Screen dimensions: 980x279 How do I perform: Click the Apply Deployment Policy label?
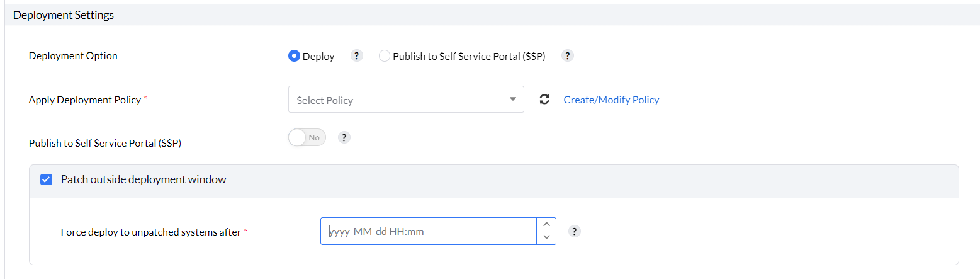(85, 100)
